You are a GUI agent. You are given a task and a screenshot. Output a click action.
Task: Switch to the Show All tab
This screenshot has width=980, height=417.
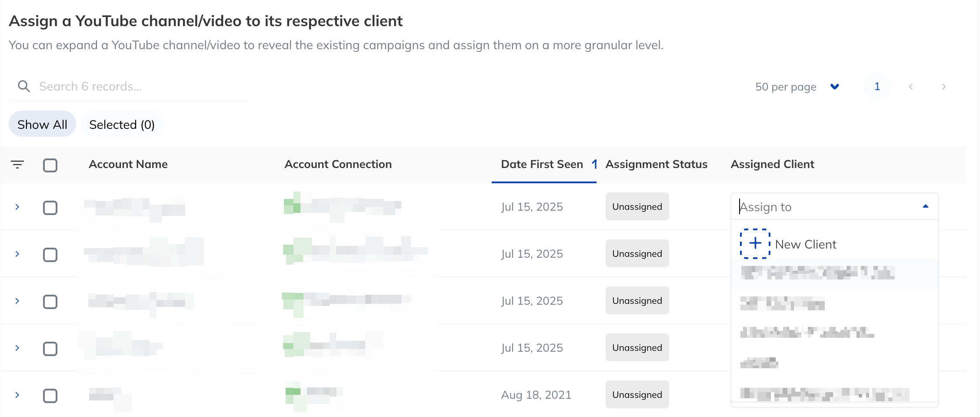pos(42,124)
